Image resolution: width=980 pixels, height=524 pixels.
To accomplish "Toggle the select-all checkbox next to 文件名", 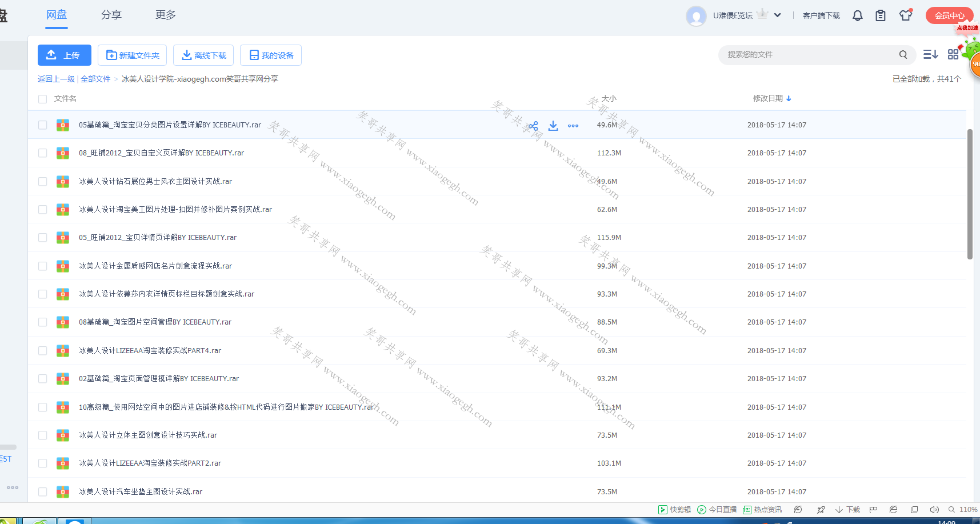I will tap(42, 99).
